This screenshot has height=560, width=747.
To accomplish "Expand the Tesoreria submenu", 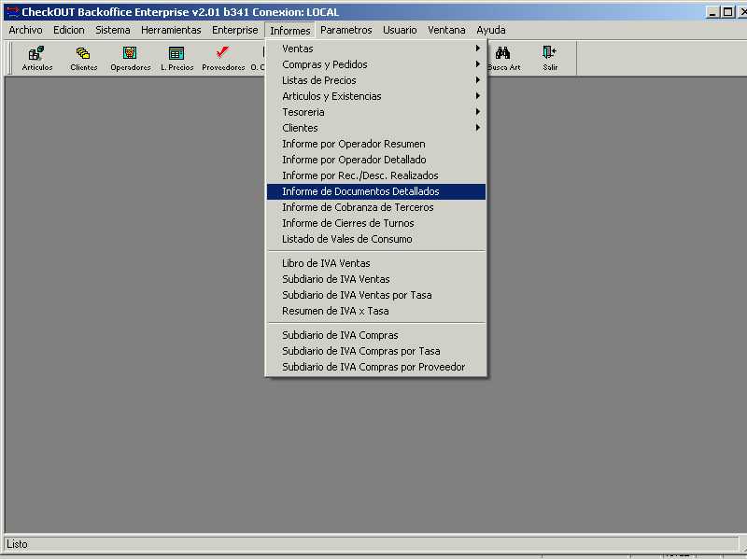I will 376,112.
